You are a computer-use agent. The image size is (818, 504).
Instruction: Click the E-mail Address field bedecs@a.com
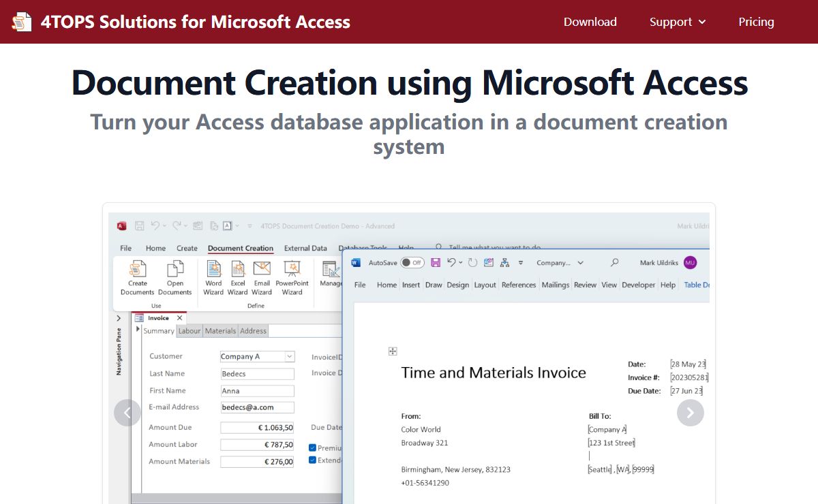pyautogui.click(x=257, y=407)
